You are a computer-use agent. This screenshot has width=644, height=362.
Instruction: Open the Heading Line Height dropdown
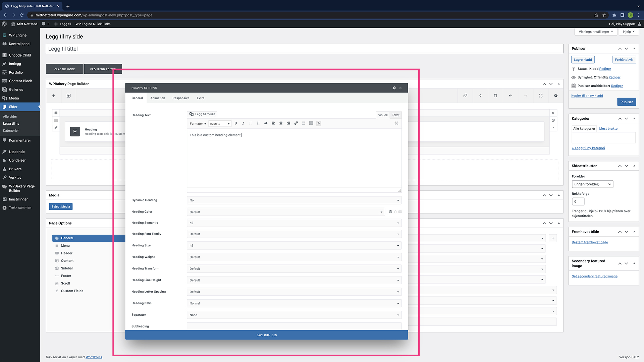[x=294, y=281]
